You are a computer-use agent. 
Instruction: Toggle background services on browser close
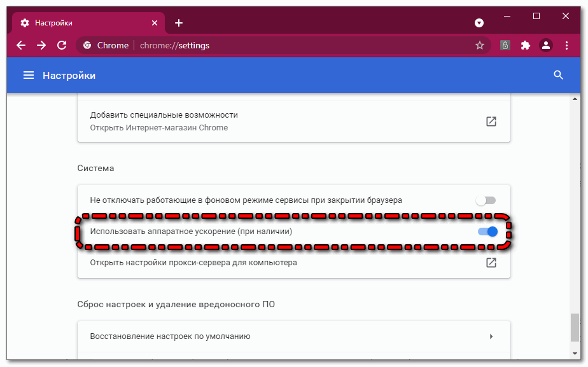486,200
